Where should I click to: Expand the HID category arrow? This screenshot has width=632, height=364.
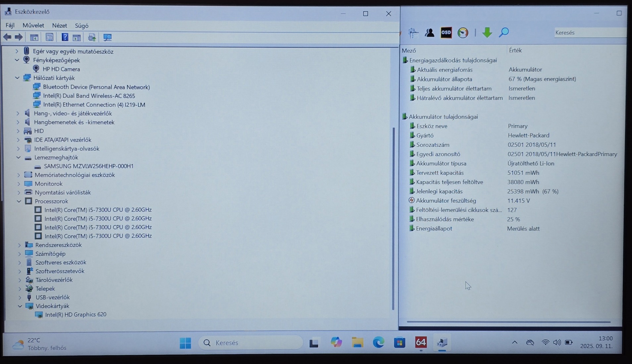click(x=18, y=131)
